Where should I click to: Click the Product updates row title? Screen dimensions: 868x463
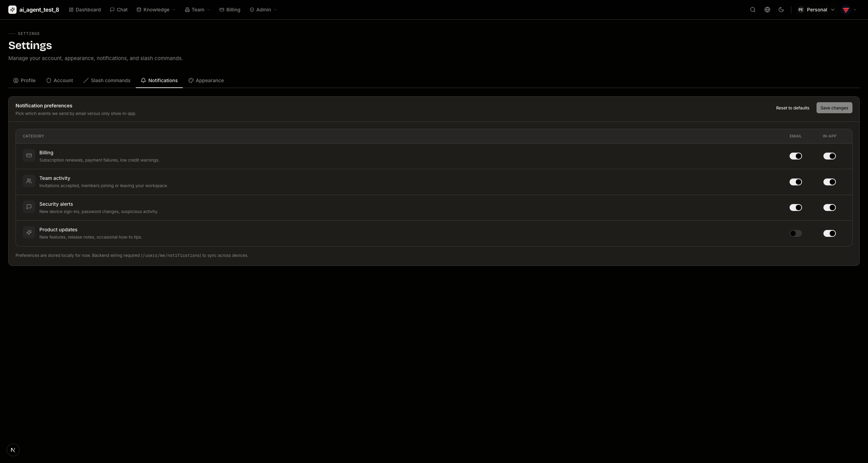tap(58, 230)
